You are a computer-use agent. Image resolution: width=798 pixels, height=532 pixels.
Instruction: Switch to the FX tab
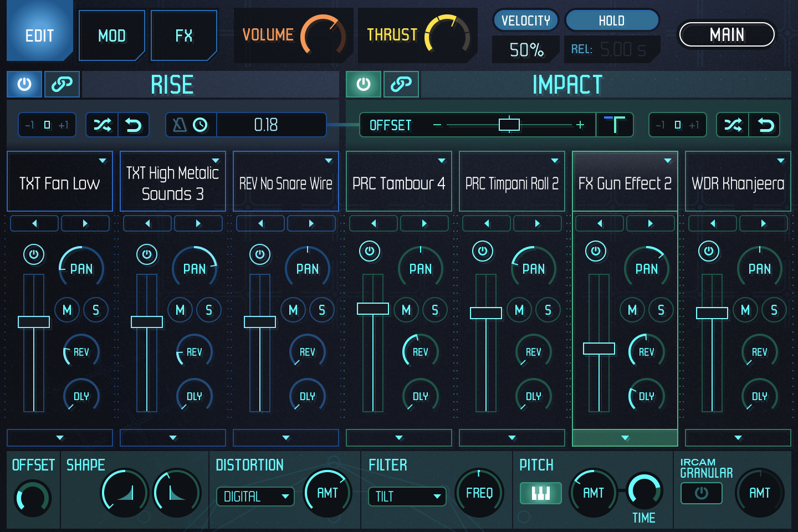click(184, 35)
